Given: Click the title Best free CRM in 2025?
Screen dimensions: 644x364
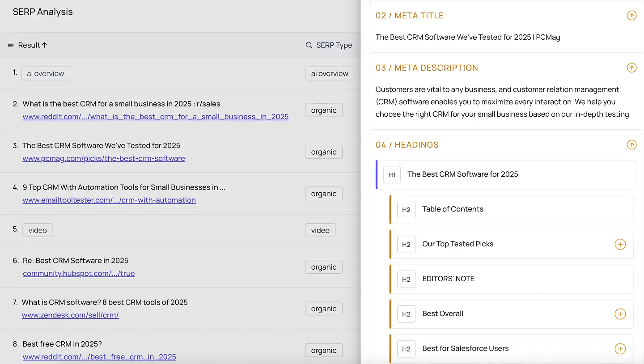Looking at the screenshot, I should (x=62, y=344).
